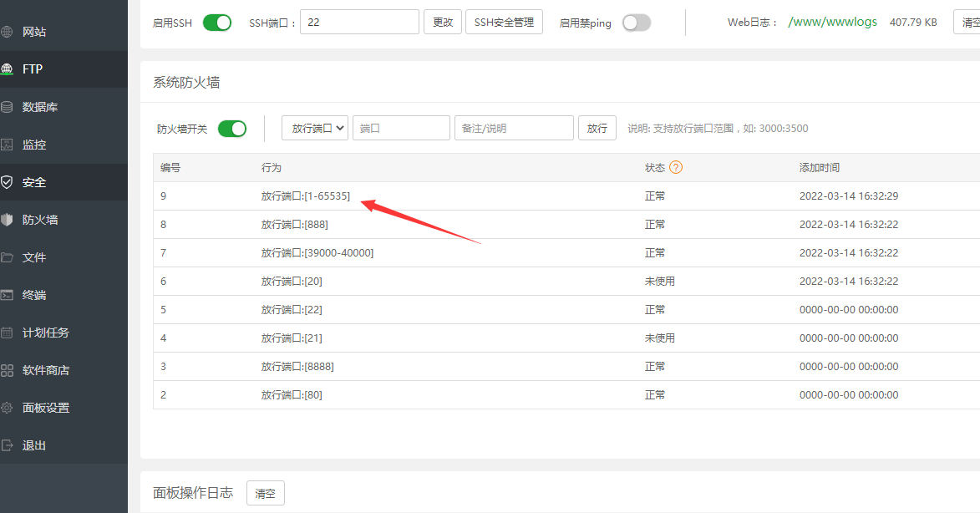The image size is (980, 513).
Task: Click the folder icon beside 文件
Action: [x=7, y=257]
